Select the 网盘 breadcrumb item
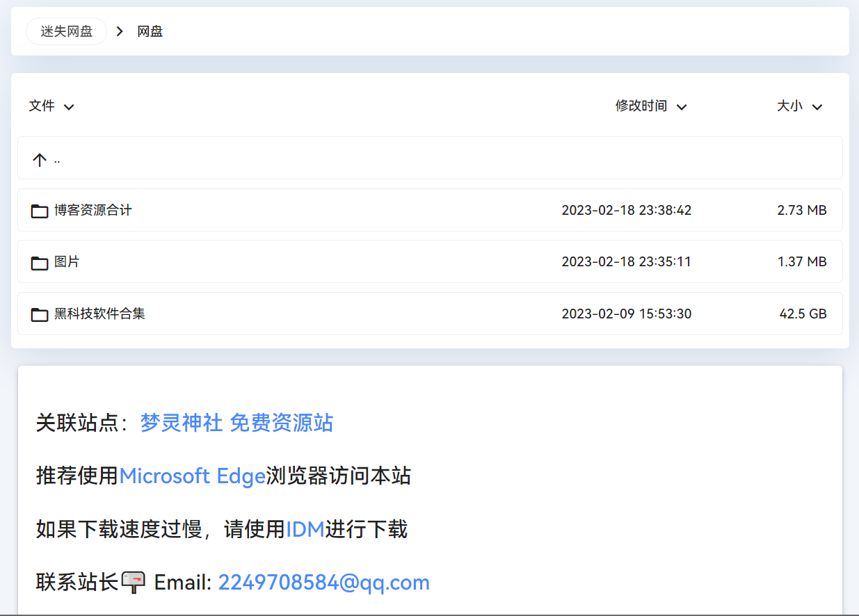This screenshot has height=616, width=859. click(x=150, y=31)
